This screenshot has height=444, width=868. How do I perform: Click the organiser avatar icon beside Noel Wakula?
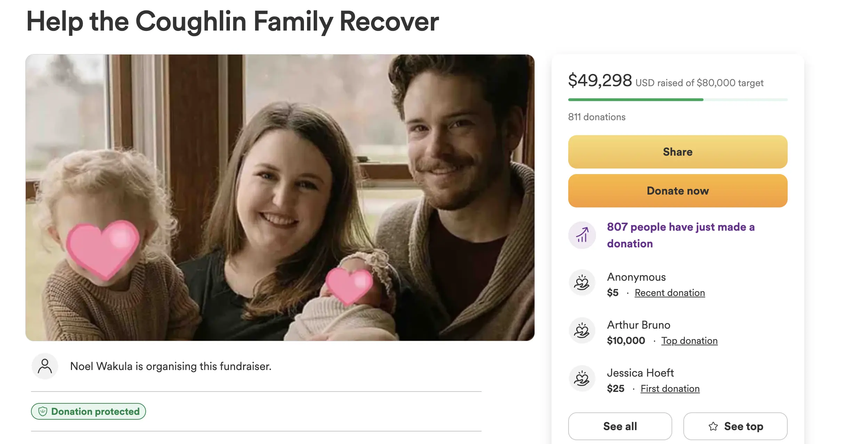click(45, 366)
